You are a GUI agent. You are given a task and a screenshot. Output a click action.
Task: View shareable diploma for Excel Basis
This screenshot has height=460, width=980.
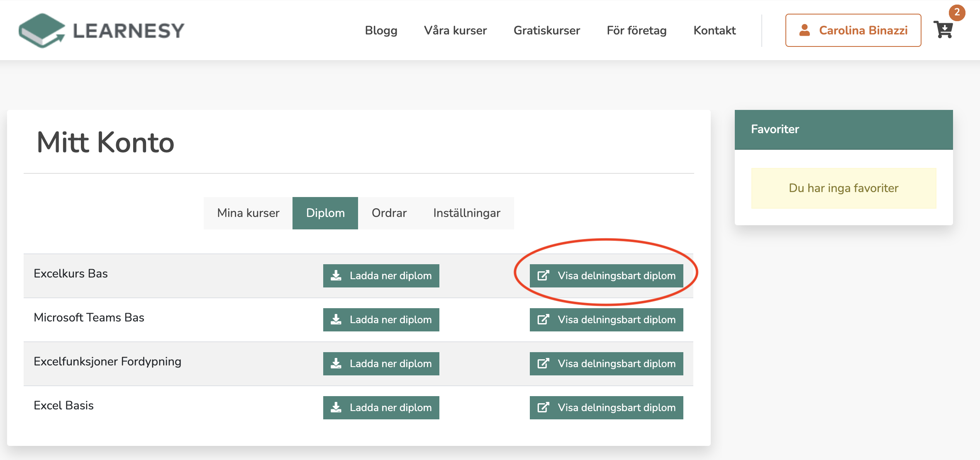pos(606,408)
